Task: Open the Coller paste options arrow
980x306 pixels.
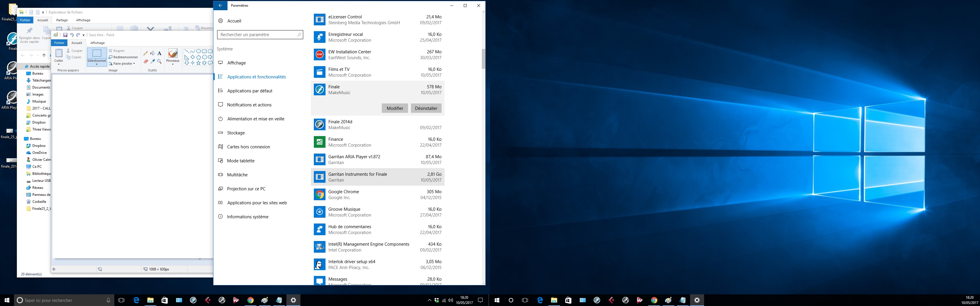Action: [59, 64]
